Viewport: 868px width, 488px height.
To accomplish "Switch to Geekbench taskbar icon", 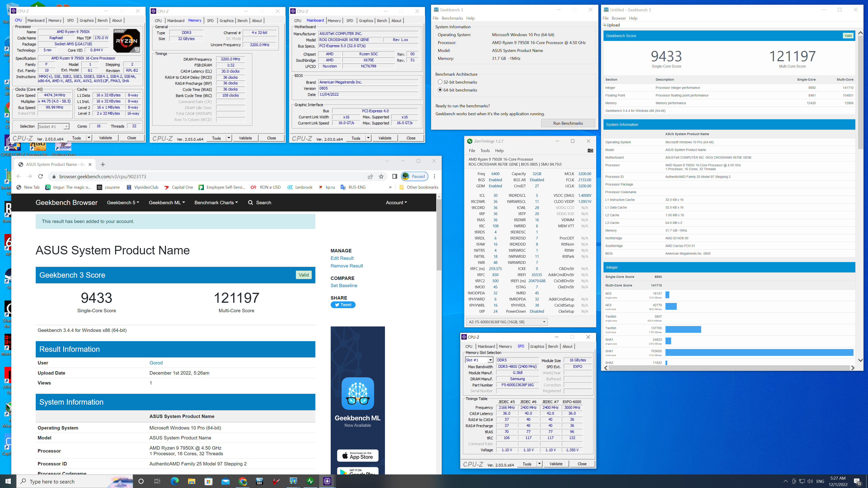I will (293, 481).
